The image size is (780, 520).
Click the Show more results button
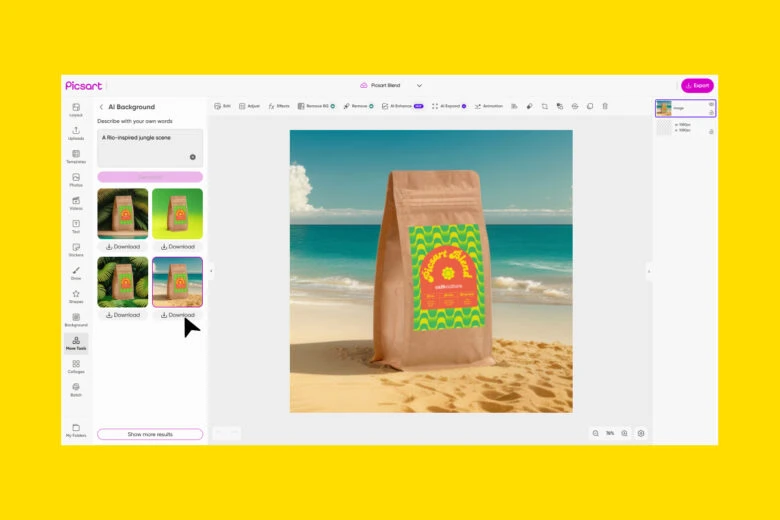click(x=150, y=434)
